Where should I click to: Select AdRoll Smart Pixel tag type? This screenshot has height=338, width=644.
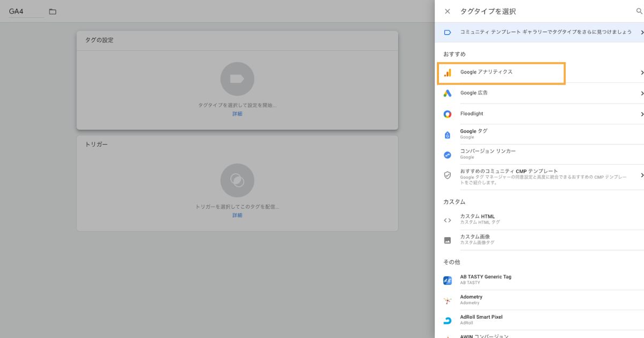point(539,320)
